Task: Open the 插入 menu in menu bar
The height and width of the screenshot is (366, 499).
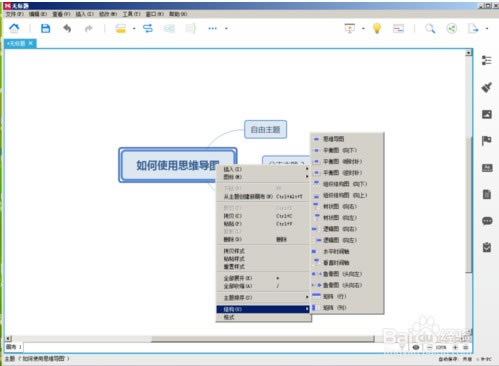Action: pyautogui.click(x=84, y=14)
